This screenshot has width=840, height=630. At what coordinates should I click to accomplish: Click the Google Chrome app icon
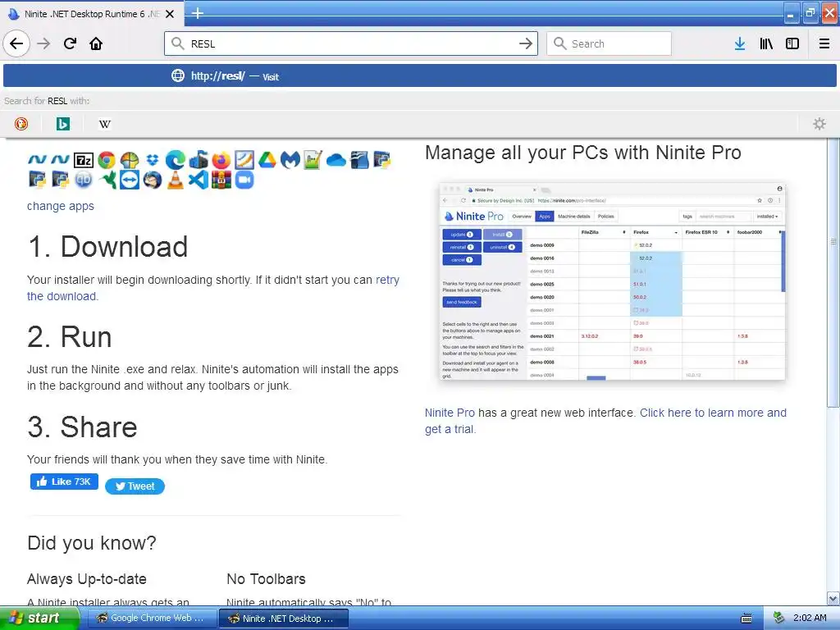[107, 160]
